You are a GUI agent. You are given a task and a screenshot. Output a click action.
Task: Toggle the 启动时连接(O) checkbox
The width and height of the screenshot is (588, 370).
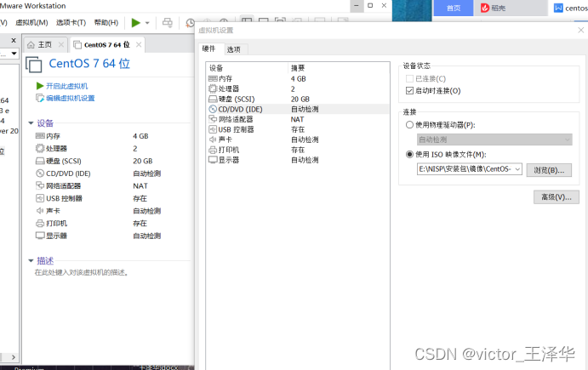pyautogui.click(x=409, y=91)
